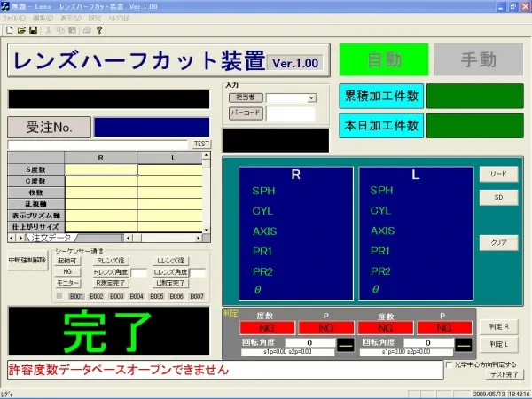Open the 担当者 dropdown list
This screenshot has width=532, height=399.
click(311, 98)
